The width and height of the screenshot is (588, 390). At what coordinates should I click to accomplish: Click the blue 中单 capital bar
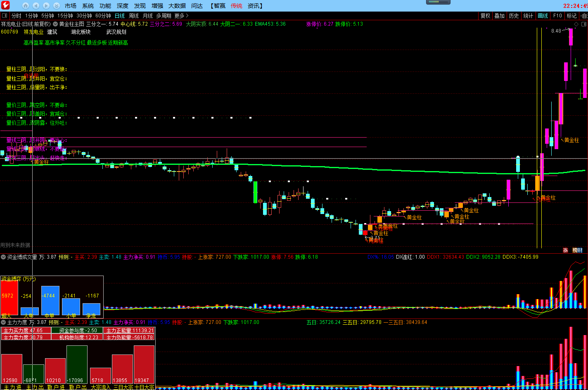(x=50, y=301)
